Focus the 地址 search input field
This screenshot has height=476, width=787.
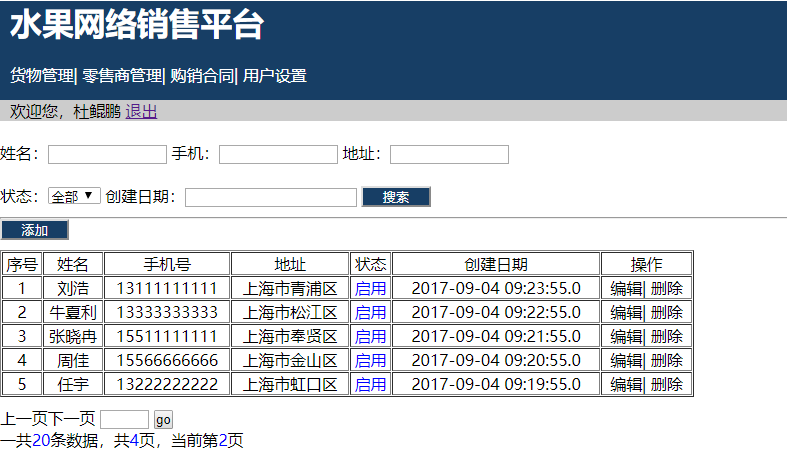(x=449, y=154)
